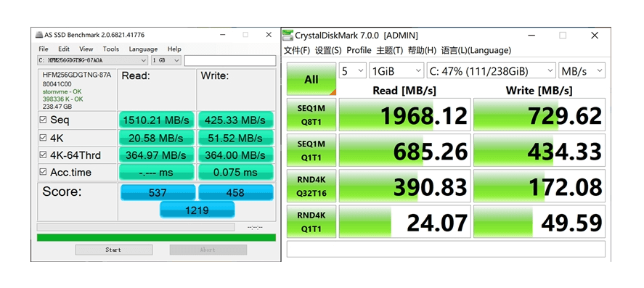Click the empty text field beside 1 GB dropdown
Screen dimensions: 644x288
pyautogui.click(x=230, y=60)
